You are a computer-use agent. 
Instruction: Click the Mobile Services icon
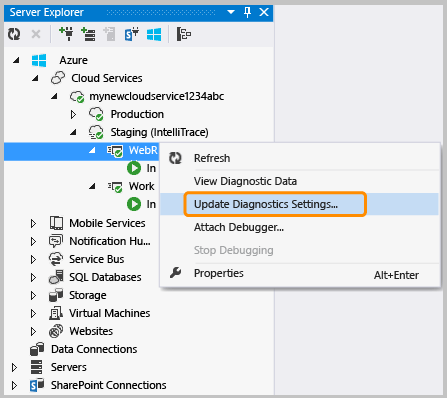pyautogui.click(x=56, y=223)
